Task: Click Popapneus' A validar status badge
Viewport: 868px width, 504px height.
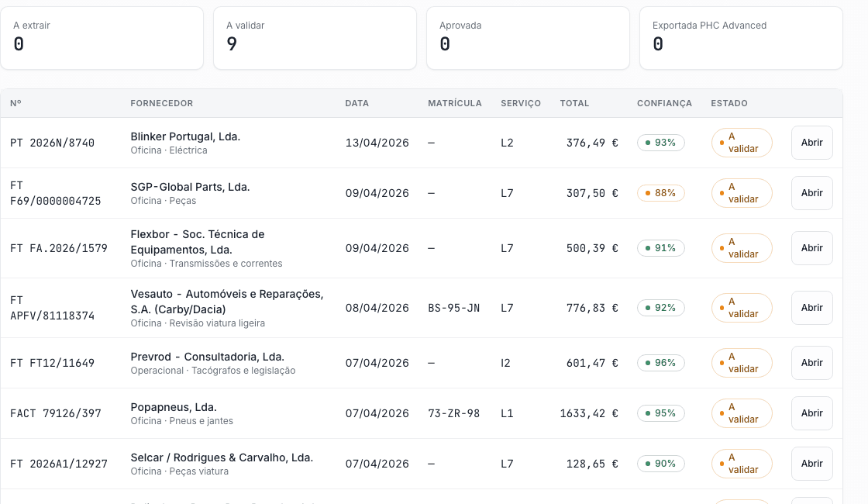Action: (742, 413)
